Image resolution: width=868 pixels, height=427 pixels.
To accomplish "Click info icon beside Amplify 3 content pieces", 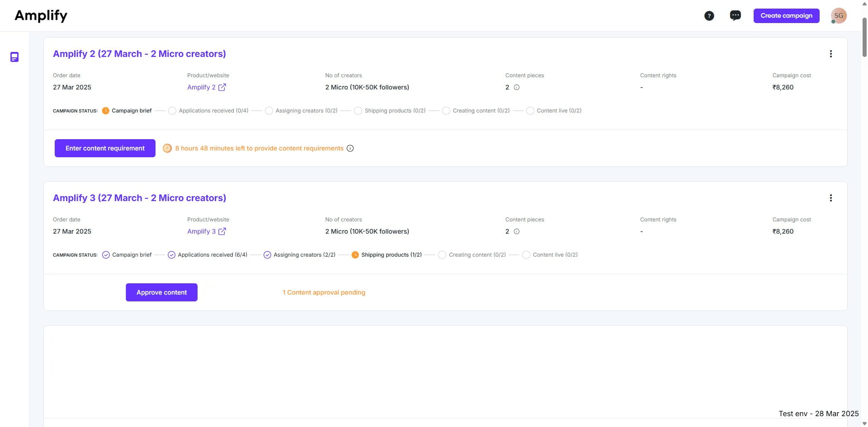I will [x=517, y=231].
